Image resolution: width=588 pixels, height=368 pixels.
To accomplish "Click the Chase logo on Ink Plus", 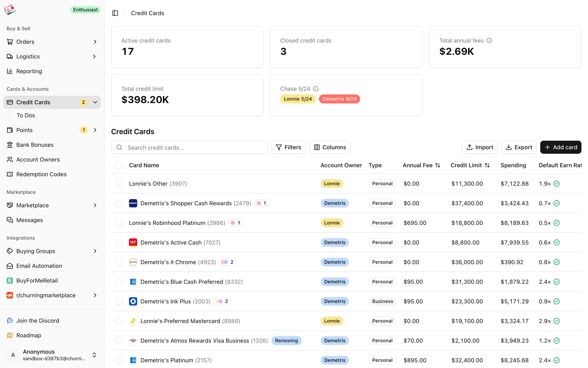I will 133,301.
